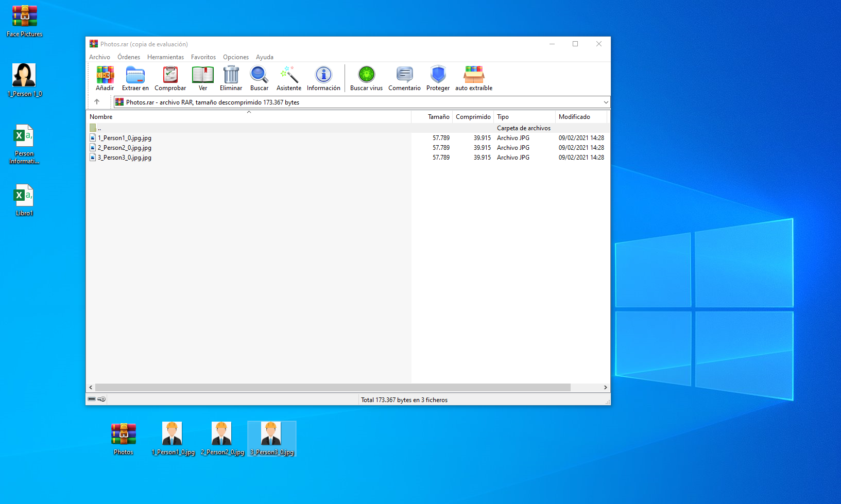This screenshot has width=841, height=504.
Task: Select 2_Person2_0.jpg desktop thumbnail
Action: point(222,439)
